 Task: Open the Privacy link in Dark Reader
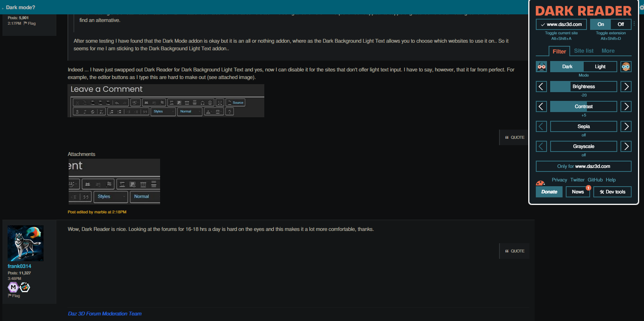point(559,180)
